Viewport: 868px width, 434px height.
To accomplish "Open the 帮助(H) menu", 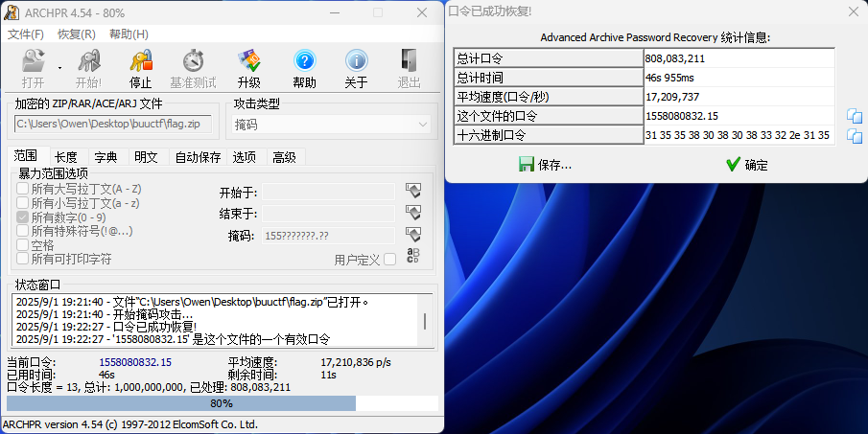I will (x=129, y=34).
